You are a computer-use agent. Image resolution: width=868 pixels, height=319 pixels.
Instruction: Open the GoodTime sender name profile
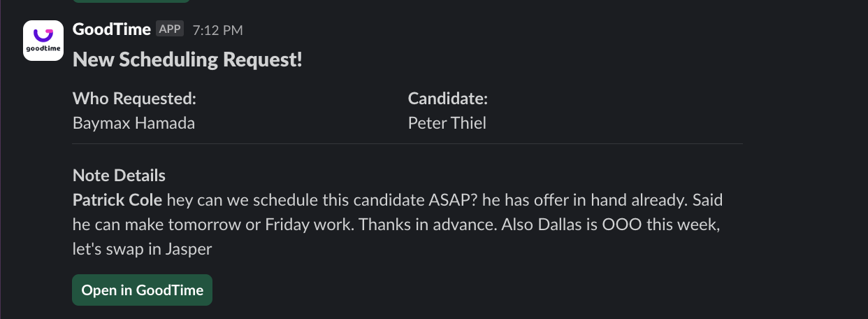(111, 29)
